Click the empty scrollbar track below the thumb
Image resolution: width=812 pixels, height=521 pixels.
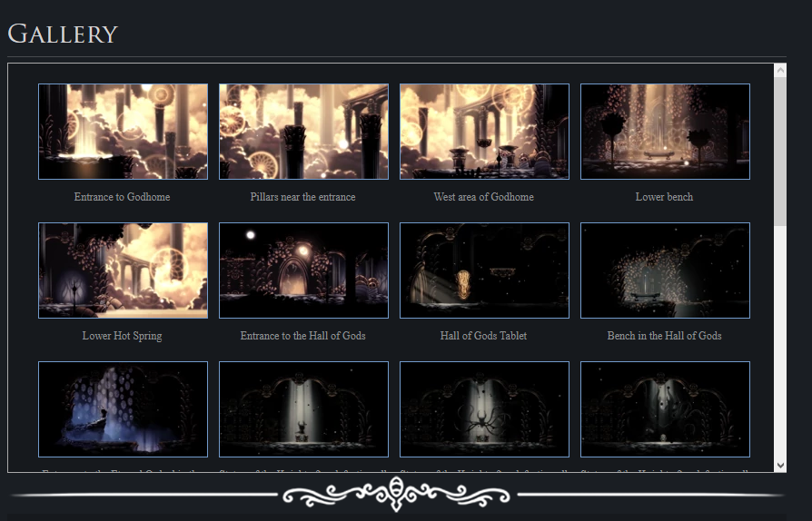click(x=780, y=345)
